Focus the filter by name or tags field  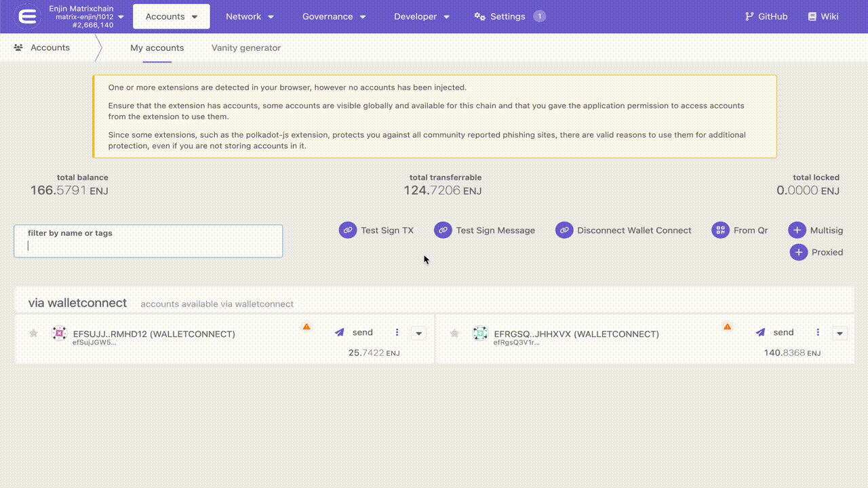[148, 241]
